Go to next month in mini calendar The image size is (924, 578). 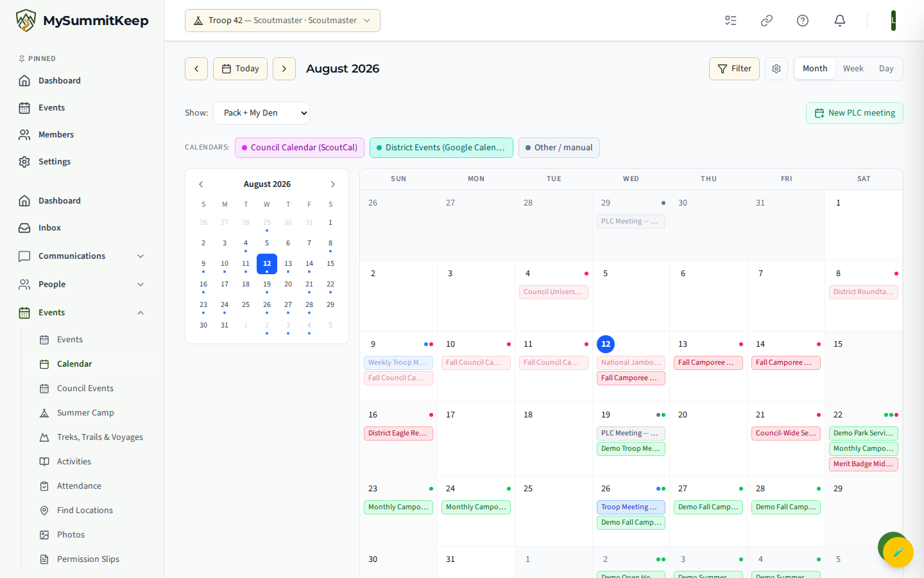(333, 184)
